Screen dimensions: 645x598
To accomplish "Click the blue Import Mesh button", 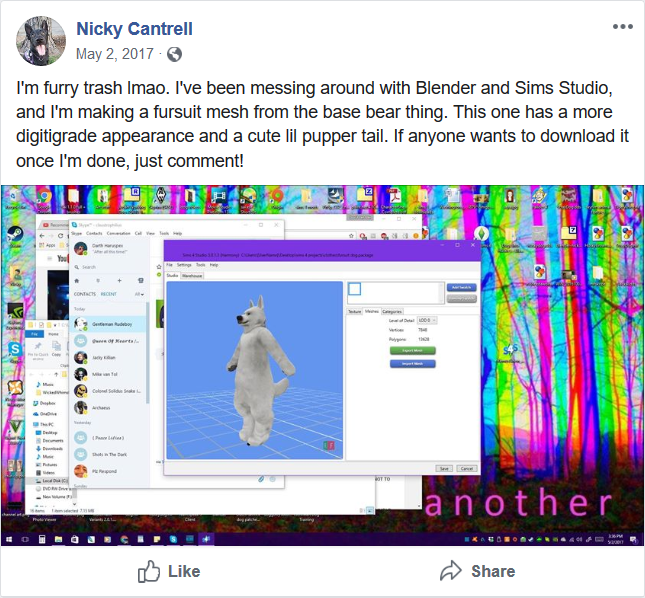I will 413,364.
